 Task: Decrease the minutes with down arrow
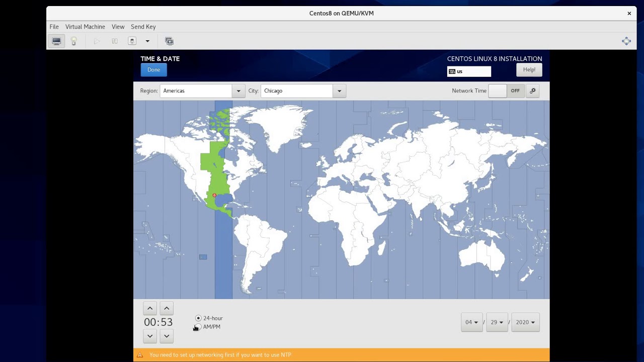tap(167, 336)
